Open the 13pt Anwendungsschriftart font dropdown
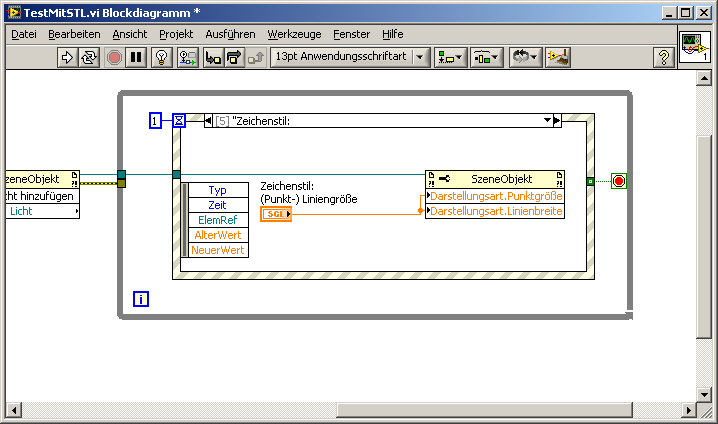Image resolution: width=718 pixels, height=424 pixels. pos(350,58)
